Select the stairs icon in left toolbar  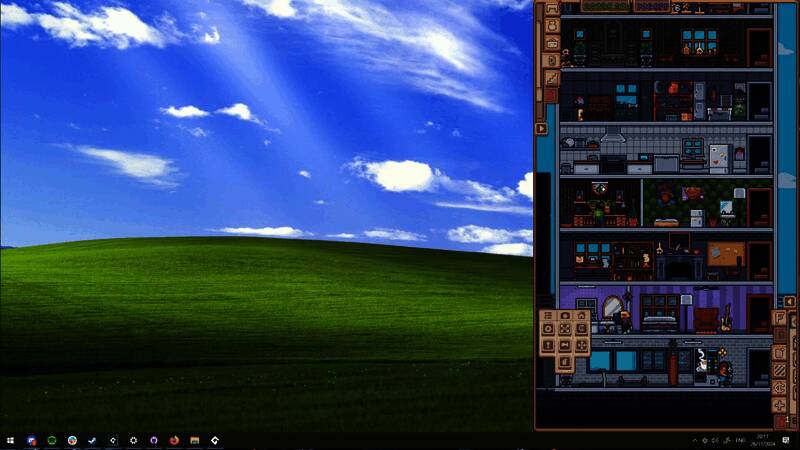pyautogui.click(x=550, y=77)
